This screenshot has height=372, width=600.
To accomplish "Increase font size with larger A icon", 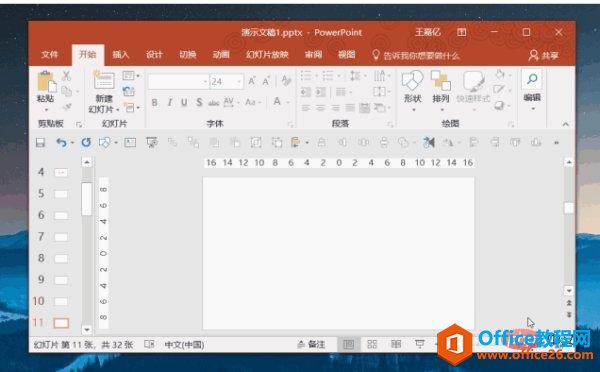I will click(x=252, y=81).
